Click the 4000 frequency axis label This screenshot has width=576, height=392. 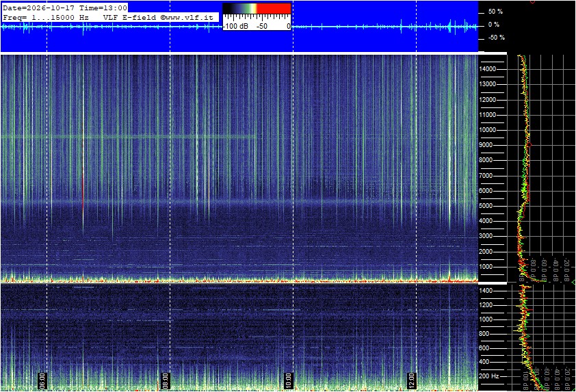pyautogui.click(x=486, y=221)
